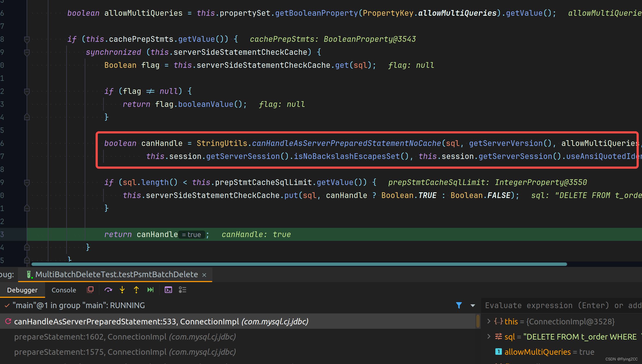Collapse fold marker at 'if (this.cachePrepStmts' line
This screenshot has width=642, height=364.
(x=27, y=39)
